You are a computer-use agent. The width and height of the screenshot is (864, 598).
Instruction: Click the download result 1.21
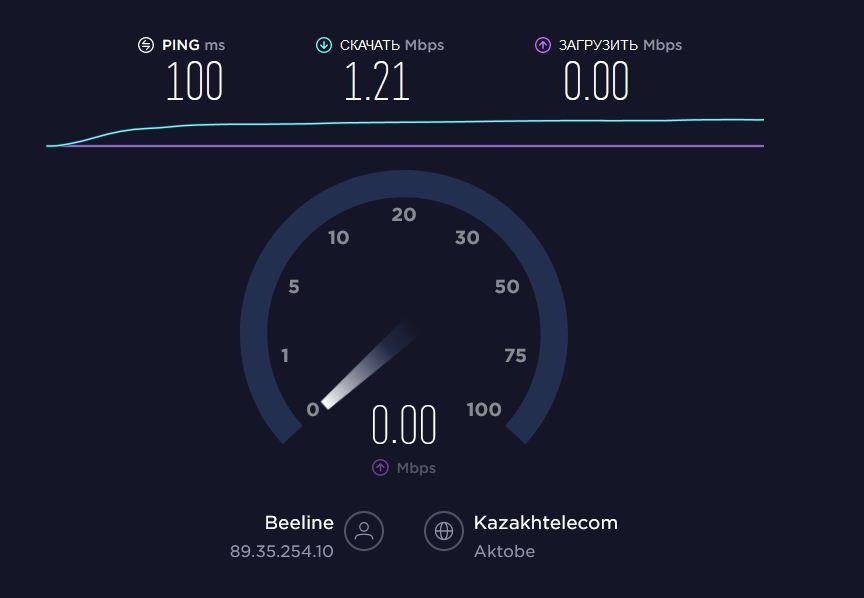pos(377,81)
